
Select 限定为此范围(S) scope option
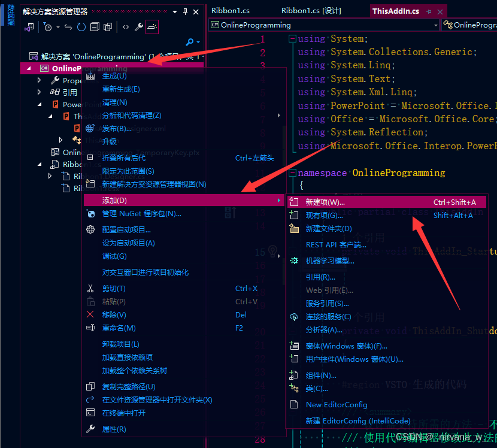[x=128, y=171]
